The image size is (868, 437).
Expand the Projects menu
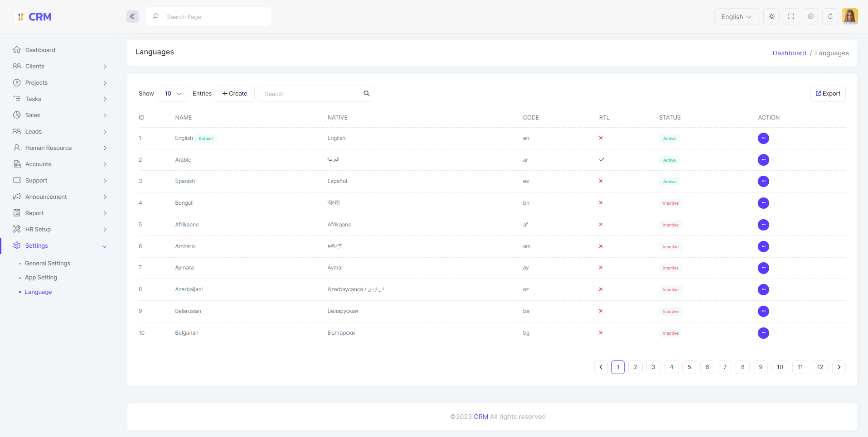60,82
